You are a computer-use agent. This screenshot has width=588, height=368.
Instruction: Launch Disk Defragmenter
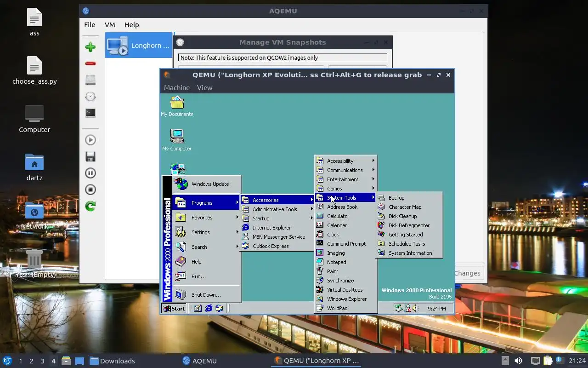[x=409, y=225]
